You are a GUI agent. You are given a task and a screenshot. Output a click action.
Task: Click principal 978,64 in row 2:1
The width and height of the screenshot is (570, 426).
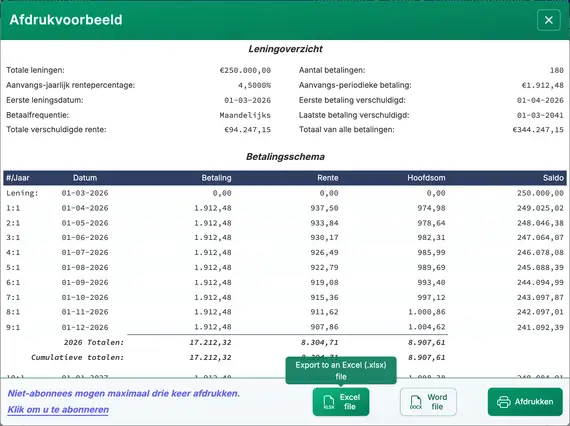coord(431,223)
